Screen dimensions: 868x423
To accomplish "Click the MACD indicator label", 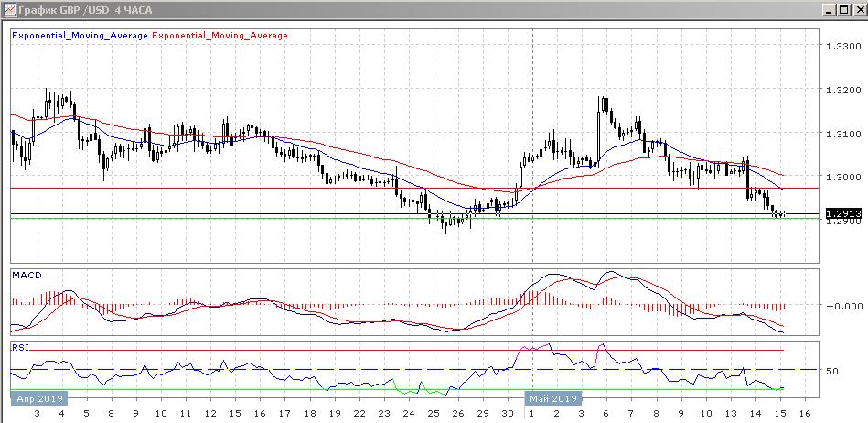I will coord(27,275).
